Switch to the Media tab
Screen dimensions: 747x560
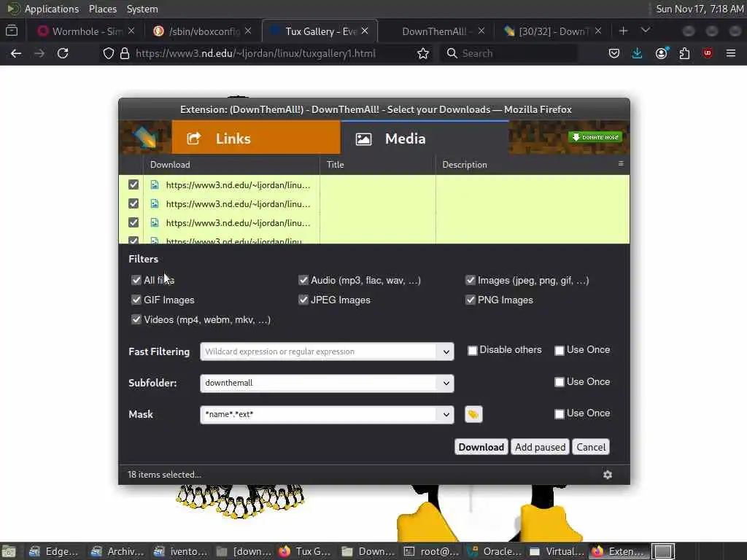[425, 138]
